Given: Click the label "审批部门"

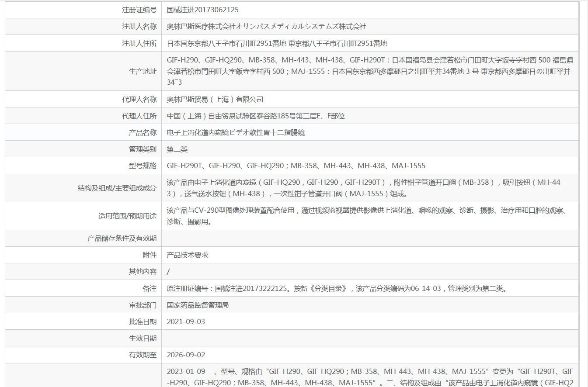Looking at the screenshot, I should coord(143,305).
